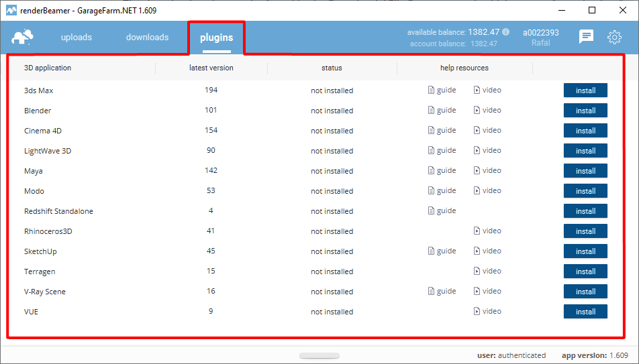Screen dimensions: 639x364
Task: Open the SketchUp video
Action: pos(487,251)
